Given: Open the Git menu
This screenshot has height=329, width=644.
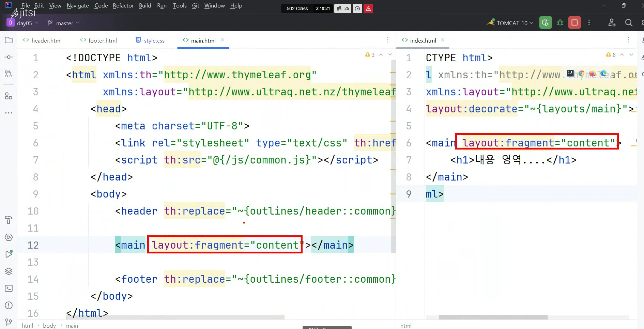Looking at the screenshot, I should 196,5.
